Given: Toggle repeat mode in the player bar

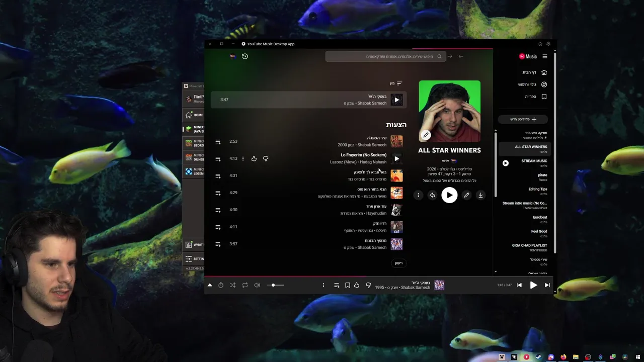Looking at the screenshot, I should (x=245, y=285).
